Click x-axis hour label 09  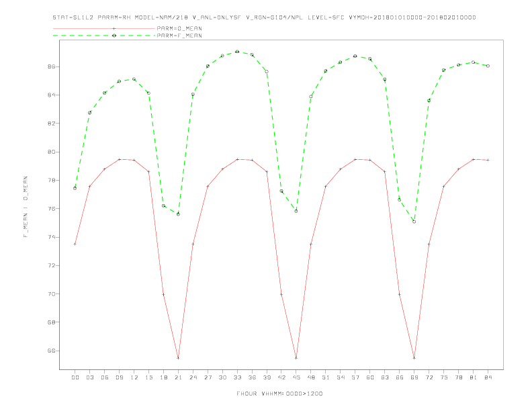click(x=120, y=377)
